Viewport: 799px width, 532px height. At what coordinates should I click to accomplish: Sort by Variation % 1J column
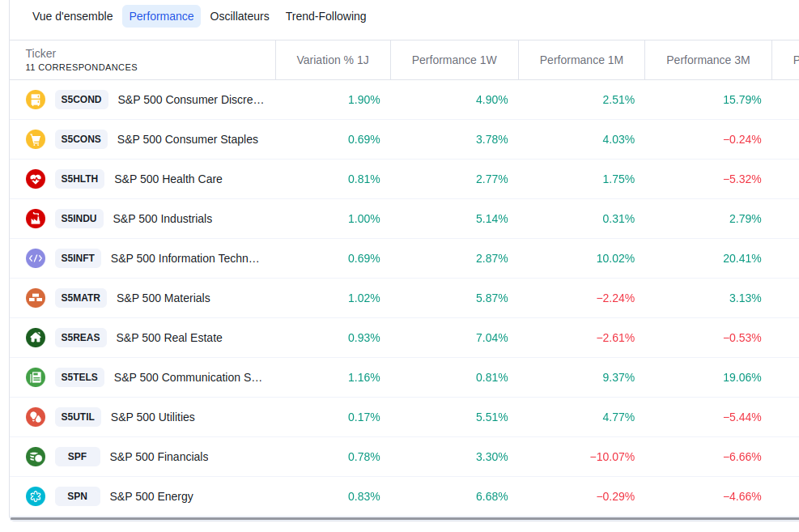pyautogui.click(x=333, y=60)
